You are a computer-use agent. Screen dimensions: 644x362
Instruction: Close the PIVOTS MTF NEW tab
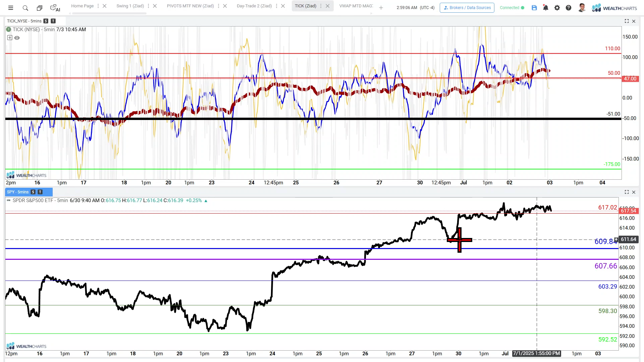coord(225,6)
